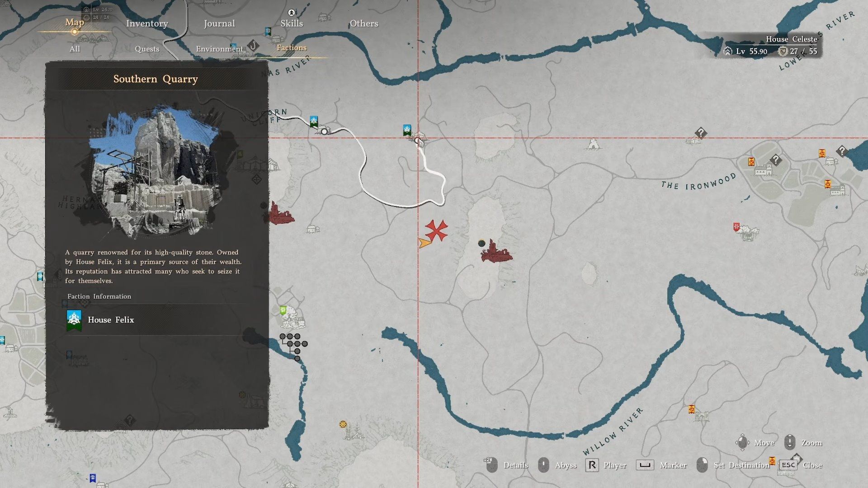Viewport: 868px width, 488px height.
Task: Open the Skills tab
Action: [x=292, y=23]
